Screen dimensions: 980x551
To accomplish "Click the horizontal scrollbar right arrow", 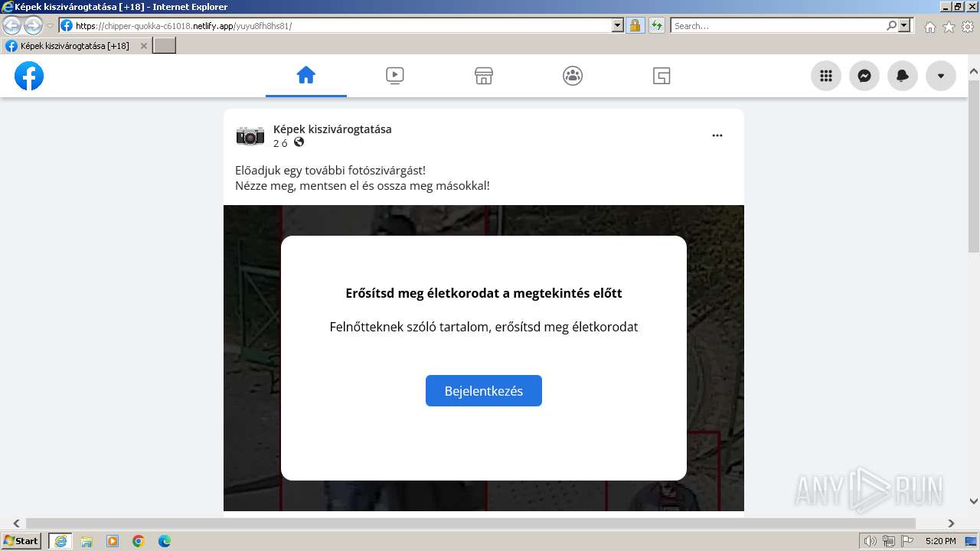I will (x=952, y=523).
